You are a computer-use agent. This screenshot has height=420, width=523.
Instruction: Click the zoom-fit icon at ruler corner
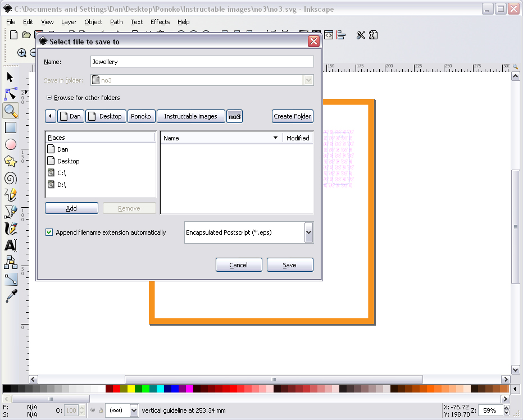(x=515, y=67)
